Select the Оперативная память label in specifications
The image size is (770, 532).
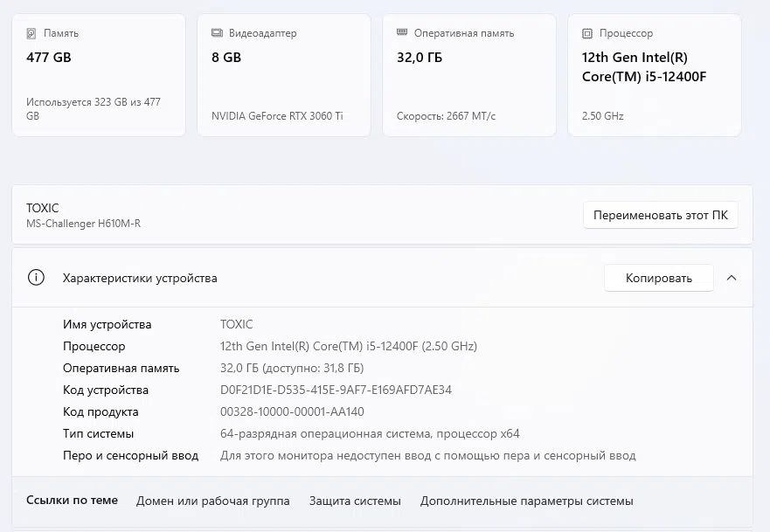point(121,368)
